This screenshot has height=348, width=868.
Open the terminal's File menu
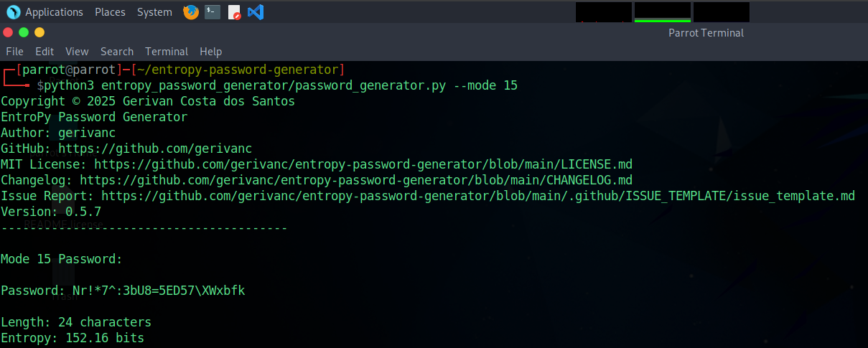click(x=15, y=52)
